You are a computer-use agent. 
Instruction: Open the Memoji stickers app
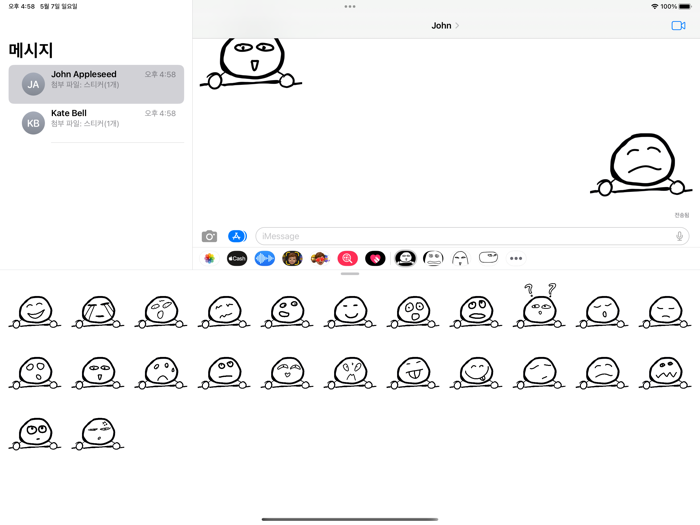tap(292, 258)
